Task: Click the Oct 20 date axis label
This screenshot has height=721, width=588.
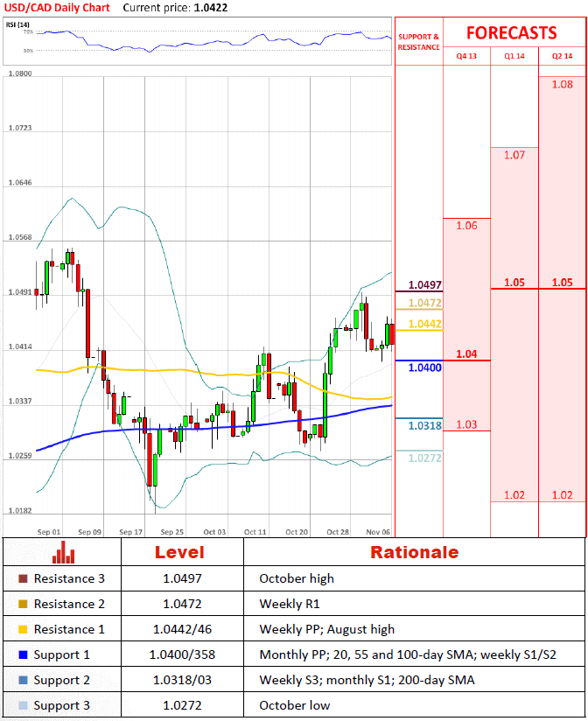Action: pos(297,532)
